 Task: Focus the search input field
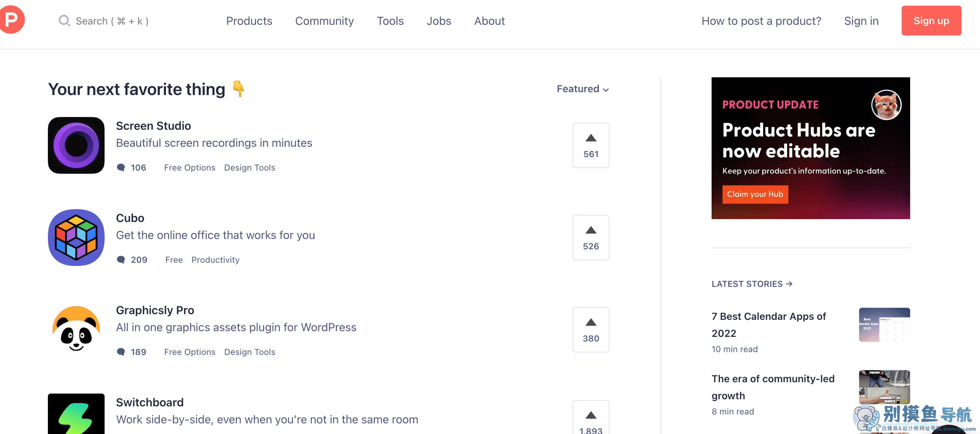(112, 21)
